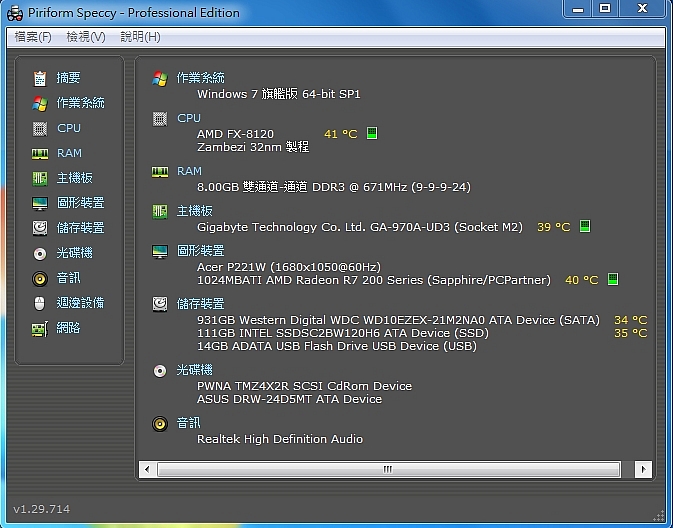The height and width of the screenshot is (528, 673).
Task: Open the 主機板 heading link in summary
Action: [195, 211]
